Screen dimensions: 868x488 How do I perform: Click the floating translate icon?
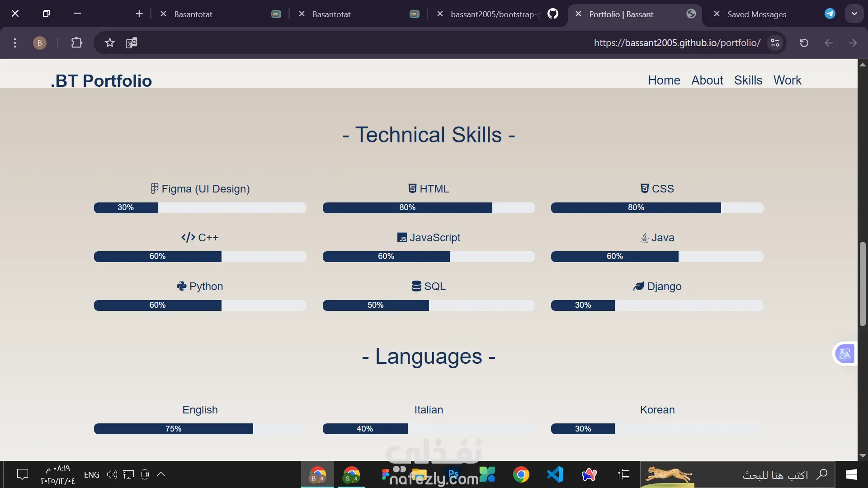coord(844,353)
